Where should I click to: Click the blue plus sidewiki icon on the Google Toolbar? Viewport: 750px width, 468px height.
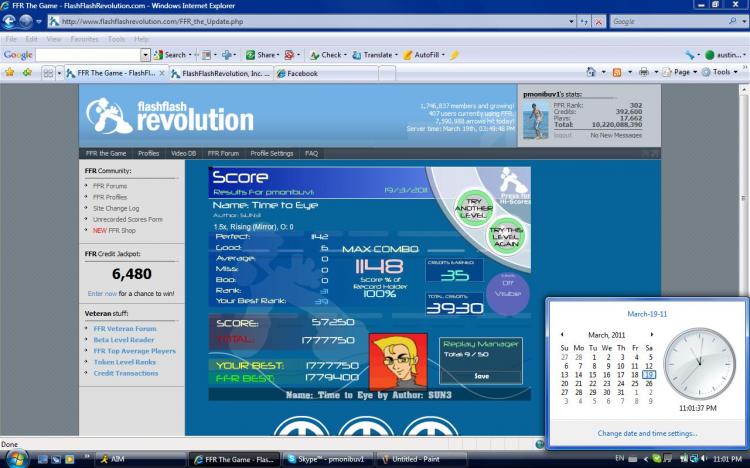click(227, 55)
